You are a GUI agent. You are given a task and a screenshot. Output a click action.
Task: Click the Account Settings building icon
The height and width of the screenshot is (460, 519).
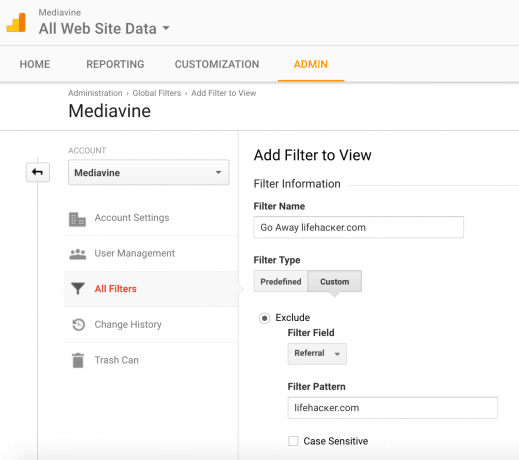77,219
